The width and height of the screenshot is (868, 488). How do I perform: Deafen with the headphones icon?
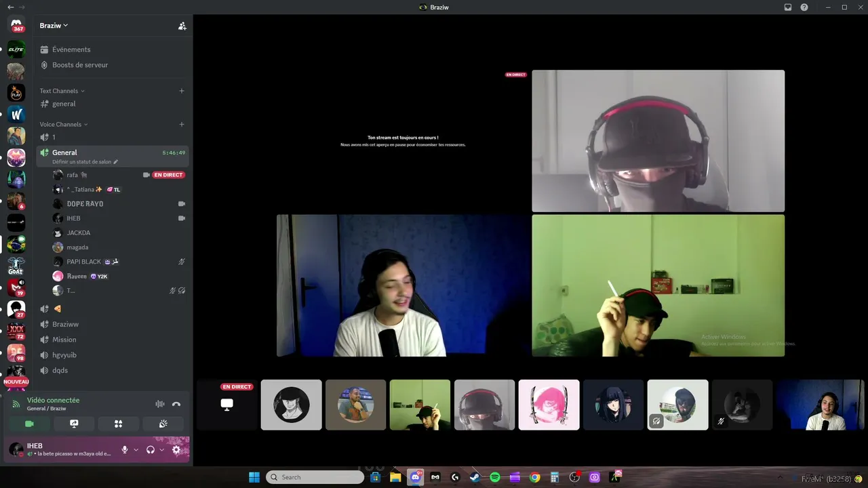tap(151, 449)
